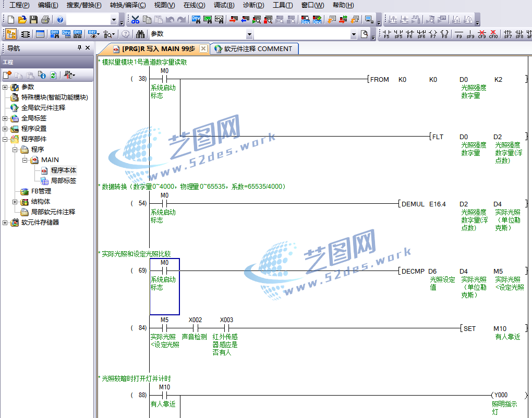The height and width of the screenshot is (418, 532).
Task: Expand the 程序设置 tree node
Action: click(x=5, y=129)
